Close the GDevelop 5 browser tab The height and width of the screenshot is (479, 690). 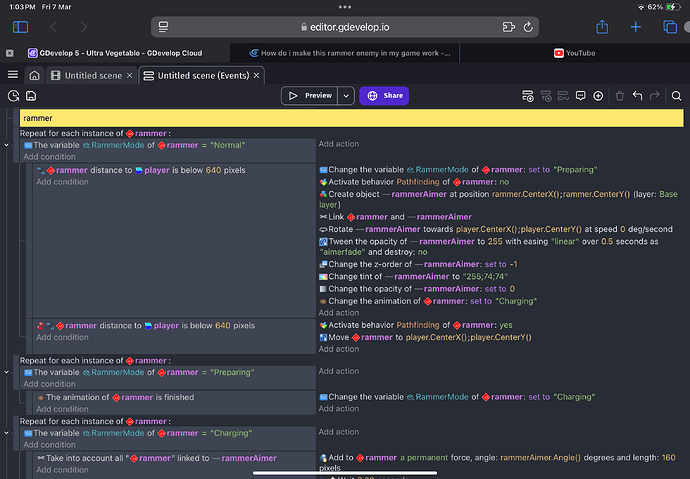[10, 53]
